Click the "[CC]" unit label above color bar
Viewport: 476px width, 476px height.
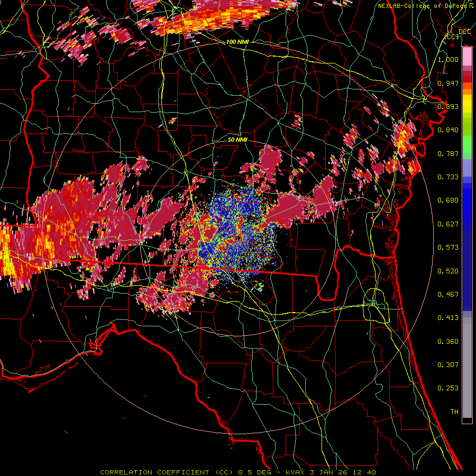pos(452,36)
